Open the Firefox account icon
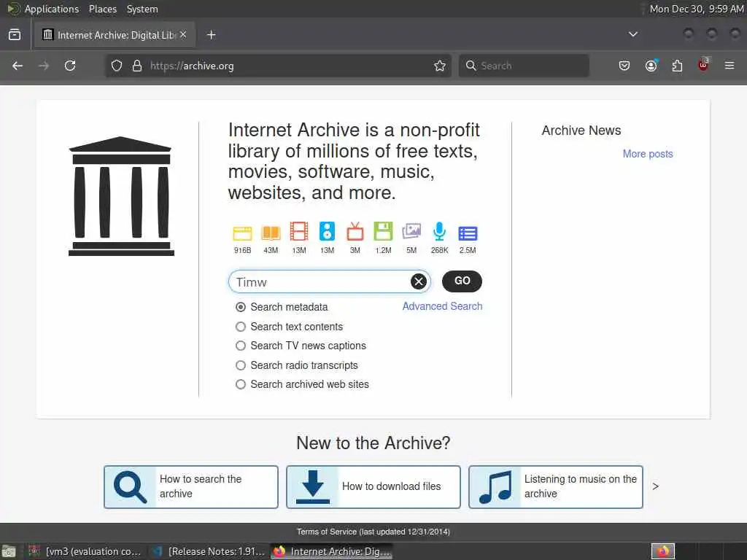747x560 pixels. (651, 66)
